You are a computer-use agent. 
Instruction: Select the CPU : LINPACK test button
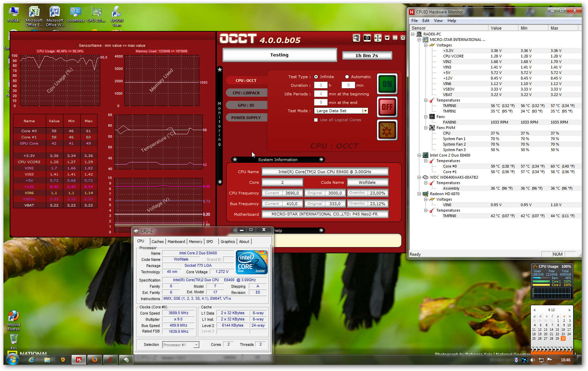point(246,93)
